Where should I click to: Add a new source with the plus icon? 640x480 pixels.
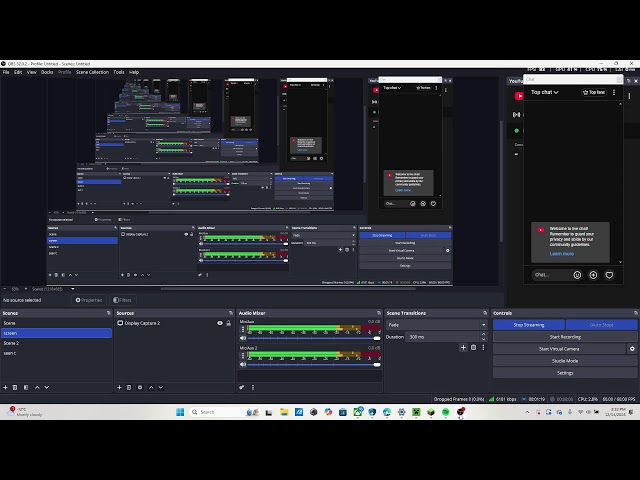pos(119,387)
